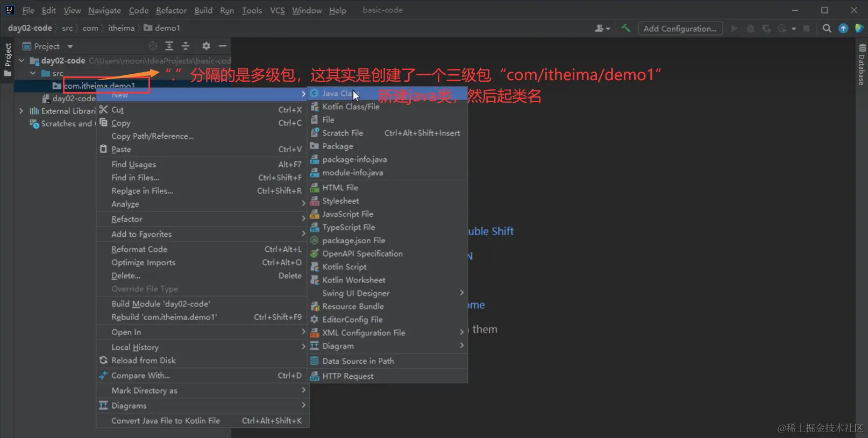Open the Search Everywhere magnifier icon
Viewport: 868px width, 438px height.
(827, 29)
